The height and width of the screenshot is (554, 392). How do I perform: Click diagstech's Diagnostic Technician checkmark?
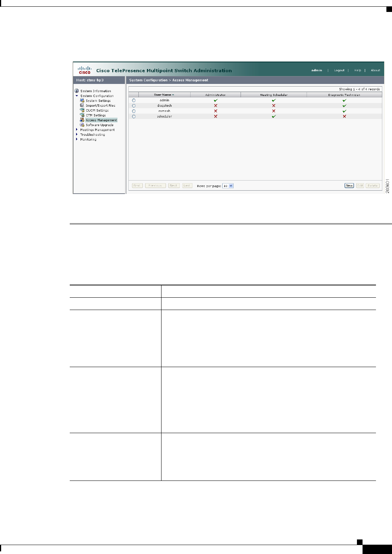tap(344, 106)
